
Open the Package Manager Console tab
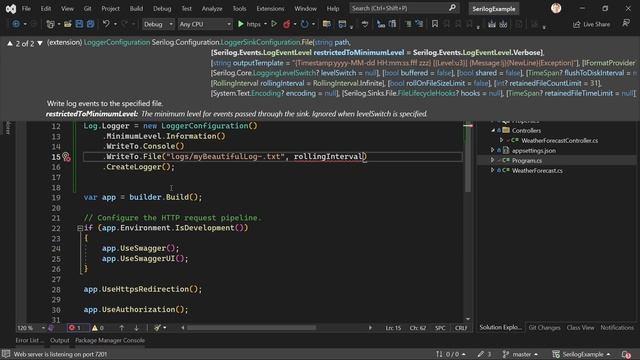pyautogui.click(x=110, y=340)
